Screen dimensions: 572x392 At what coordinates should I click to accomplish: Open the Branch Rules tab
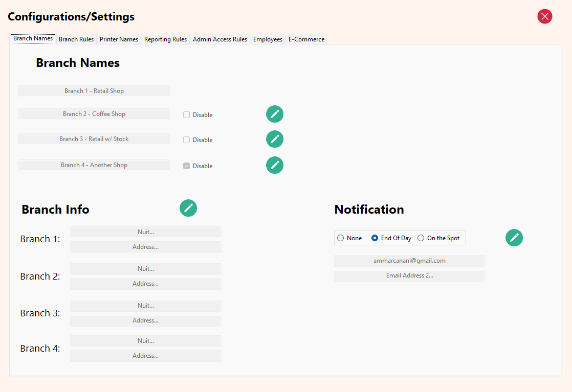tap(76, 39)
